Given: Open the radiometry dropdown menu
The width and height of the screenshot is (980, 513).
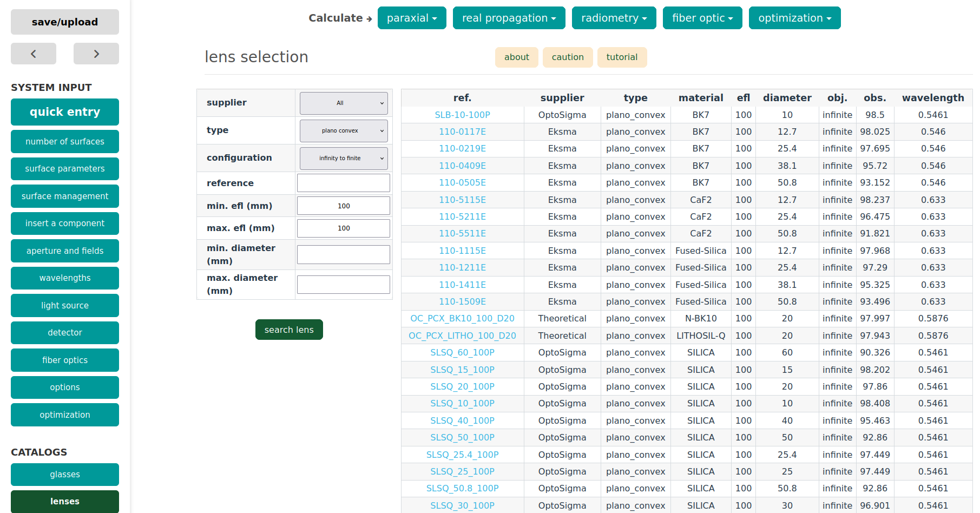Looking at the screenshot, I should (x=614, y=18).
